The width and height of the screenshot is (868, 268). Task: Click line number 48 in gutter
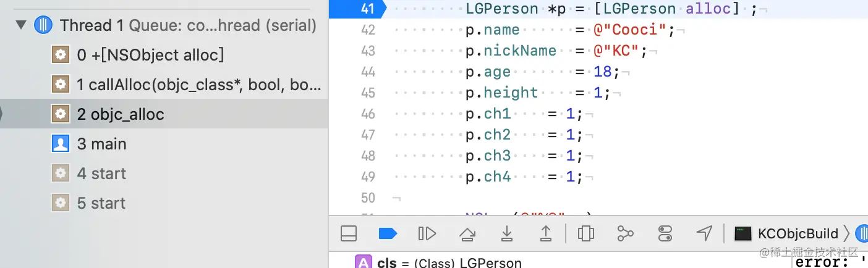point(367,156)
